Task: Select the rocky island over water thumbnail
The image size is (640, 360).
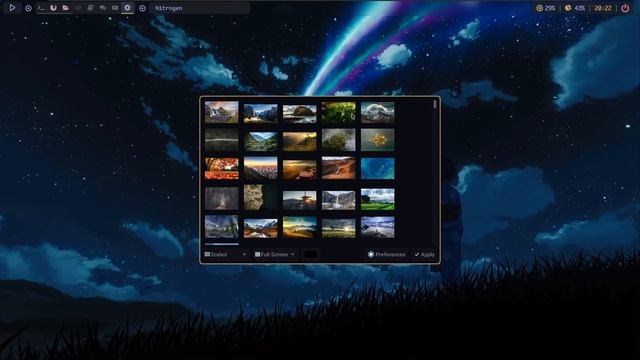Action: click(300, 114)
